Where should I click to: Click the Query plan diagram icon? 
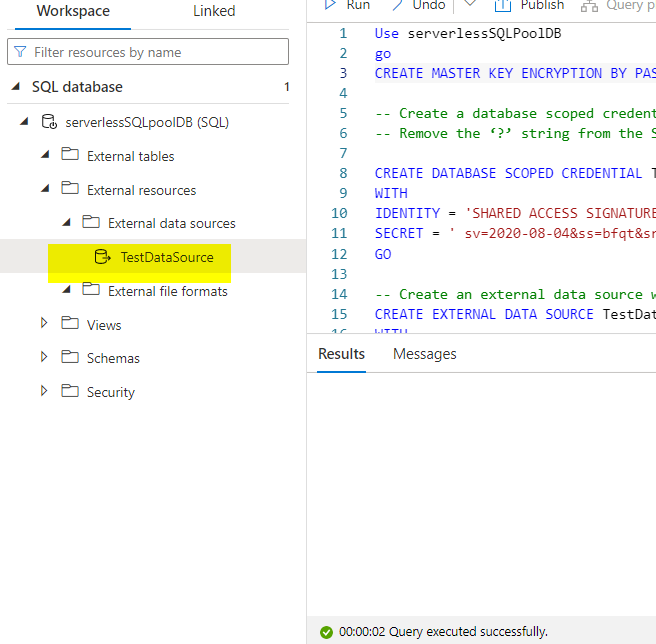tap(589, 5)
